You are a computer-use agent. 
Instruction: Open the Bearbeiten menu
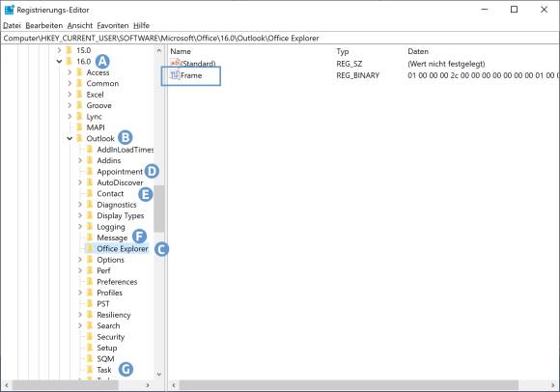(x=44, y=26)
